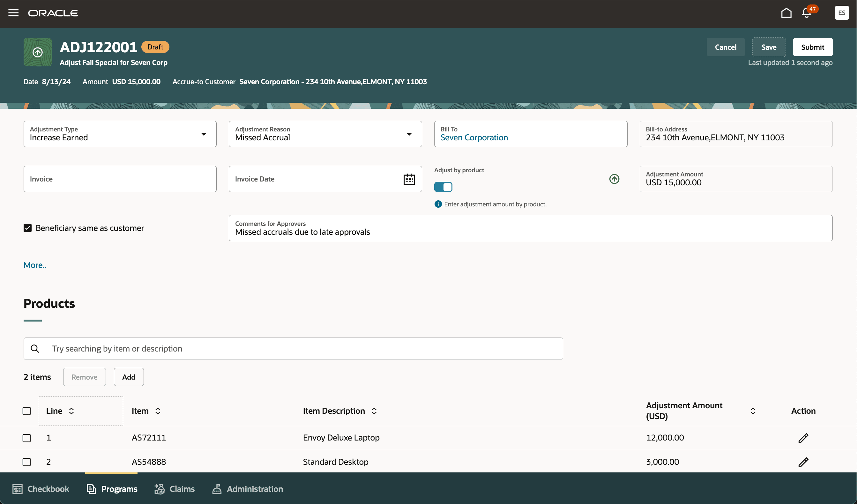Tick the select-all products header checkbox
The width and height of the screenshot is (857, 504).
[x=26, y=411]
